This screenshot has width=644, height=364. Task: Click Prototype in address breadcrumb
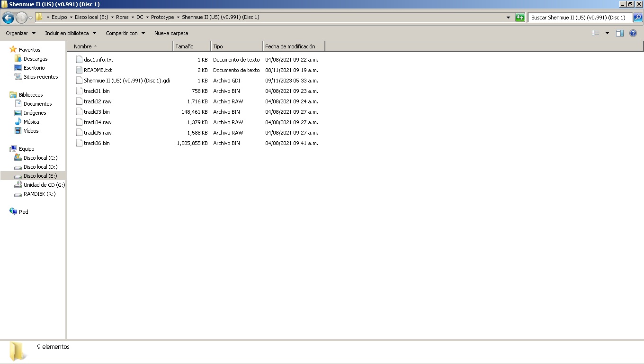click(162, 17)
